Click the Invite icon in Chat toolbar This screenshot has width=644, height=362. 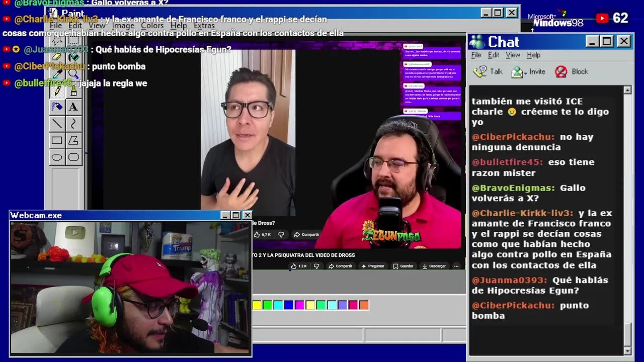pos(517,72)
